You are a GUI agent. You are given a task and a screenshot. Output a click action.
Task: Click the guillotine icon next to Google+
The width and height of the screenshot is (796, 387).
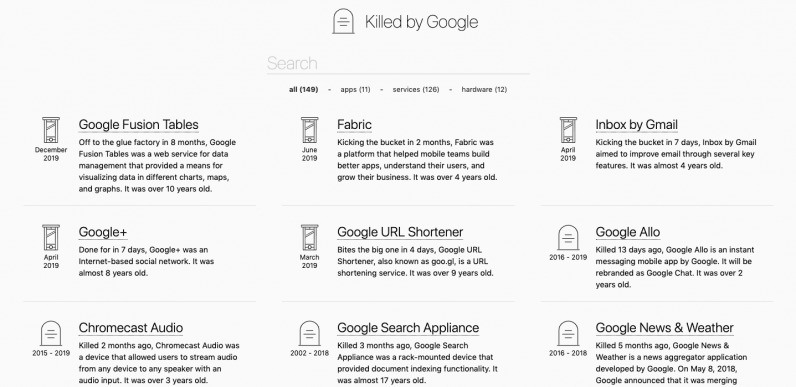(x=51, y=238)
